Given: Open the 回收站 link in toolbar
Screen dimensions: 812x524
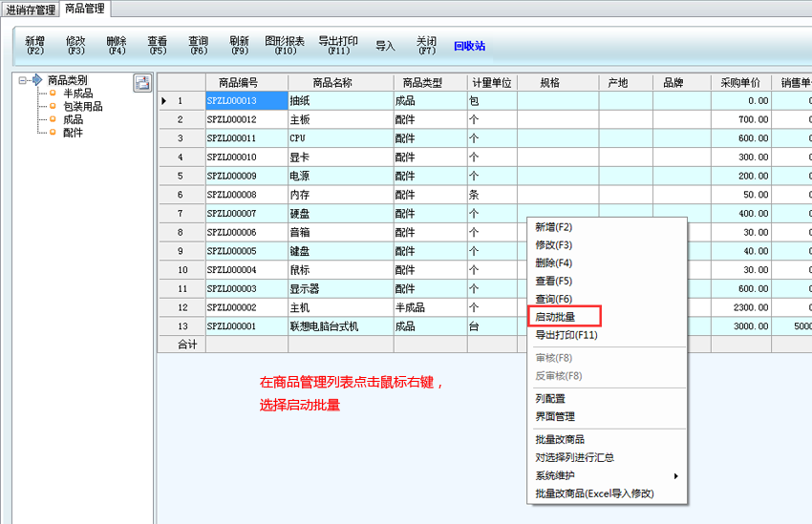Looking at the screenshot, I should pos(469,46).
